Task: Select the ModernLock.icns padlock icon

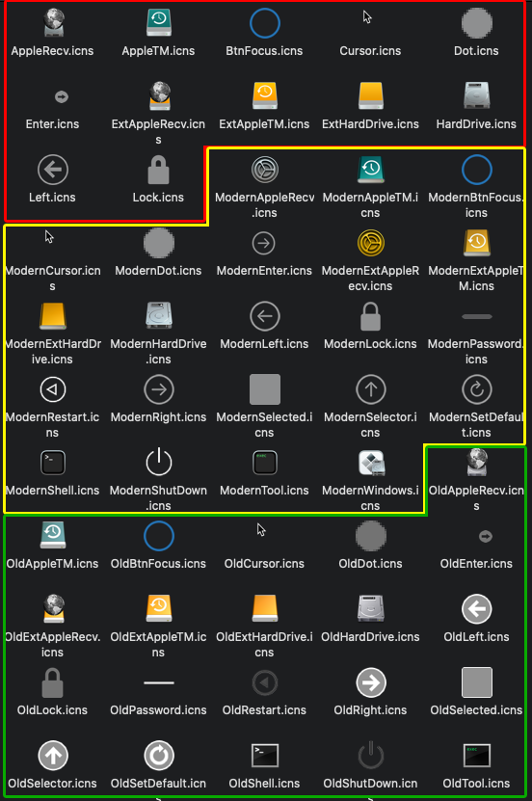Action: (x=371, y=316)
